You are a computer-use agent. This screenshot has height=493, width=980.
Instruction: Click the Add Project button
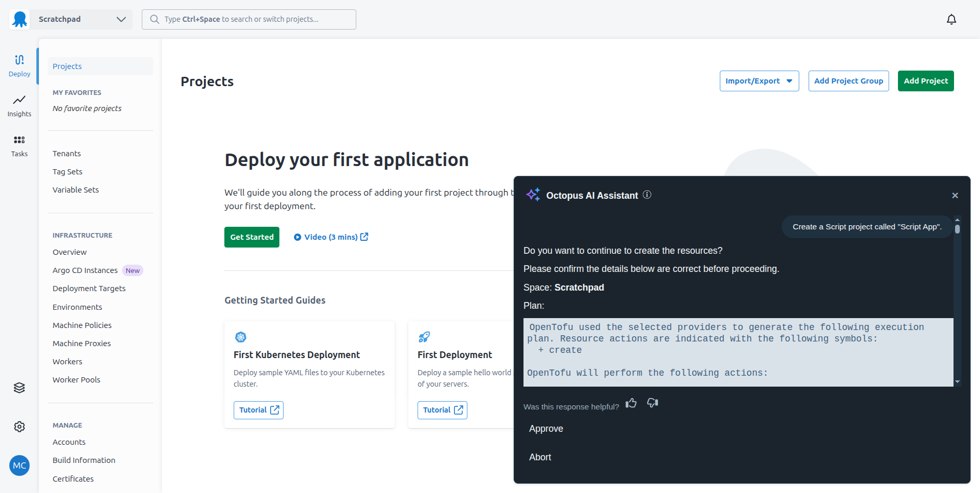tap(925, 80)
